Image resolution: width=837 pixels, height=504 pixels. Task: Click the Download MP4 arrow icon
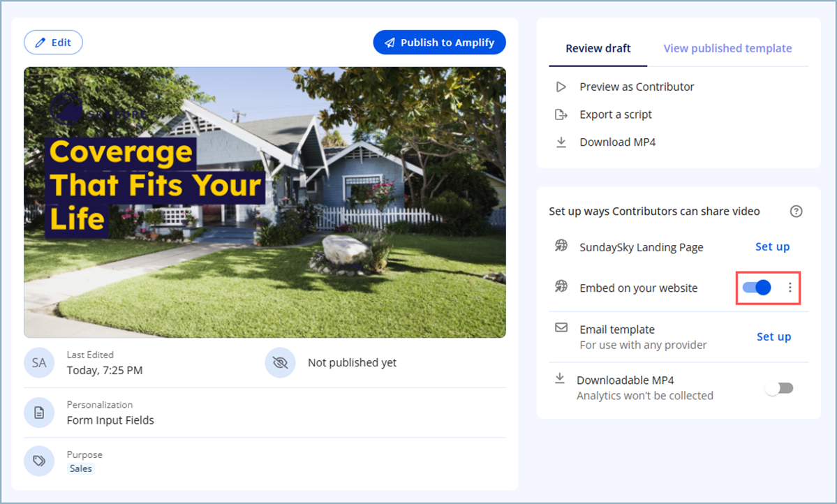click(x=561, y=142)
